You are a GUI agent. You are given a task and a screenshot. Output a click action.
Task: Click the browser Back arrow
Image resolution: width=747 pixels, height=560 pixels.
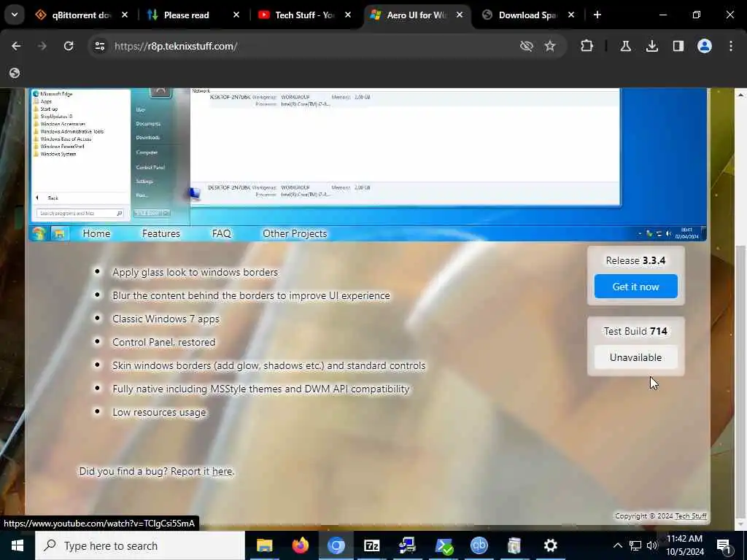tap(16, 46)
